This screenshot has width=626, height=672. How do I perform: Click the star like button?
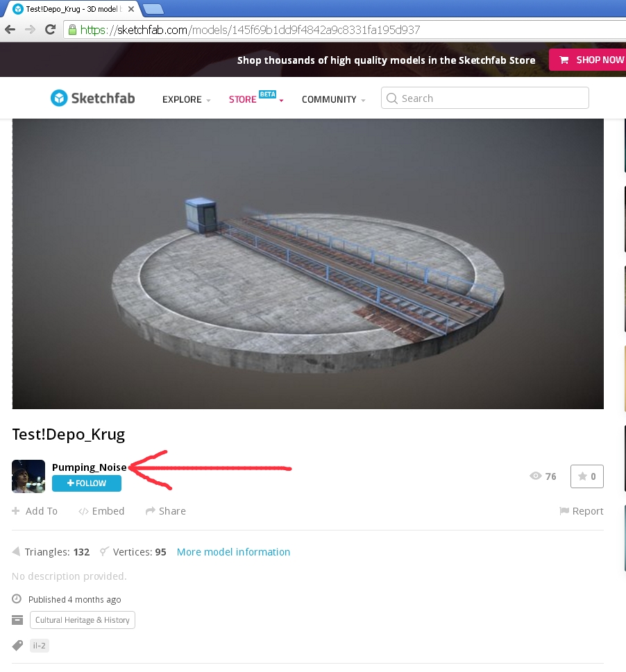click(x=586, y=476)
